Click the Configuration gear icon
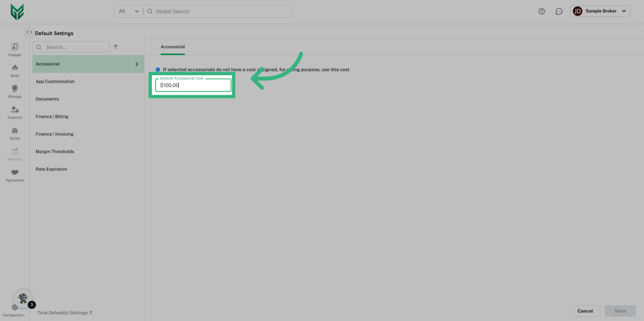Viewport: 644px width, 321px height. 14,307
